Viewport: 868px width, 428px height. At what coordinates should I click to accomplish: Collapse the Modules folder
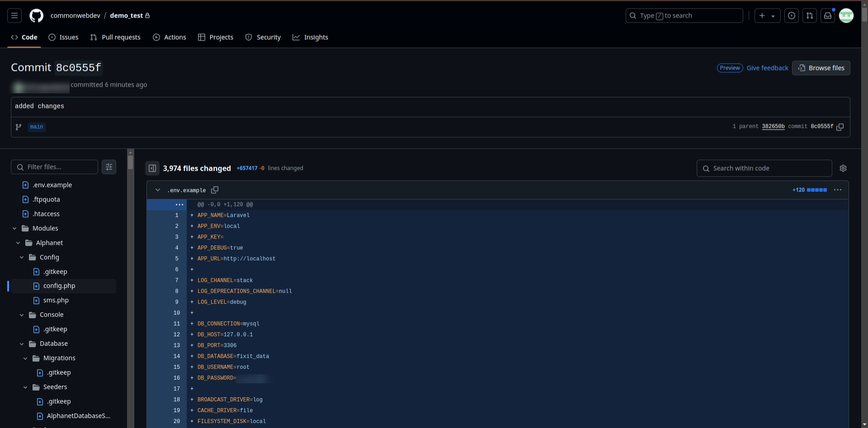(x=14, y=229)
